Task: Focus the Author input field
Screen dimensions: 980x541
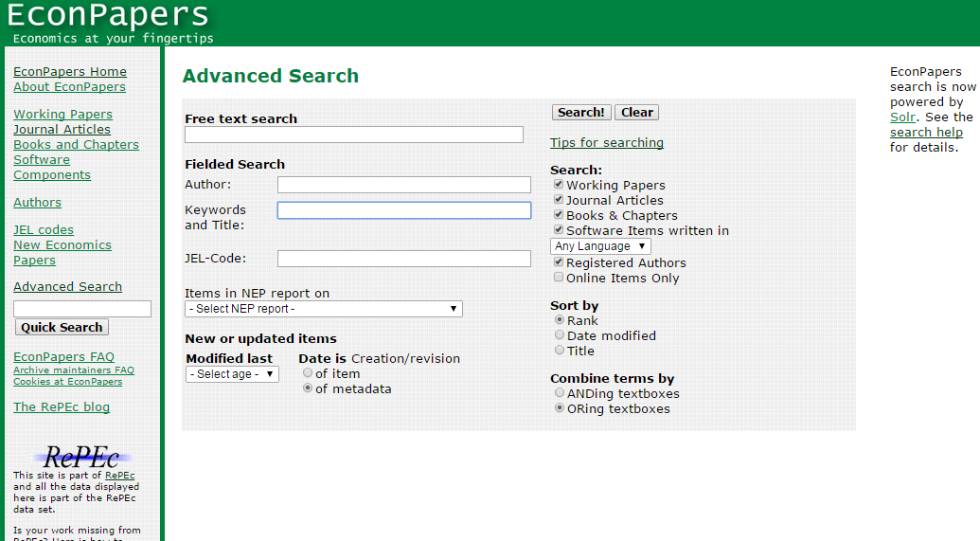Action: point(404,185)
